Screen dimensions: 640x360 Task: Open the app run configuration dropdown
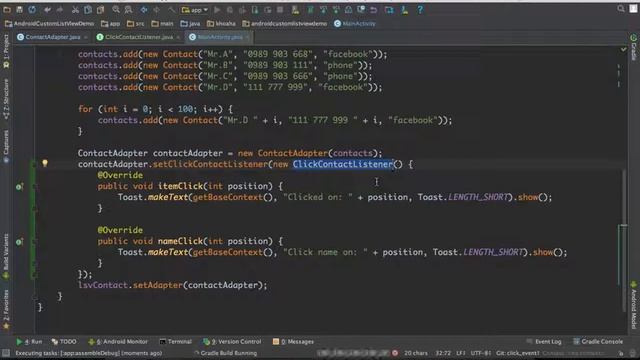195,9
